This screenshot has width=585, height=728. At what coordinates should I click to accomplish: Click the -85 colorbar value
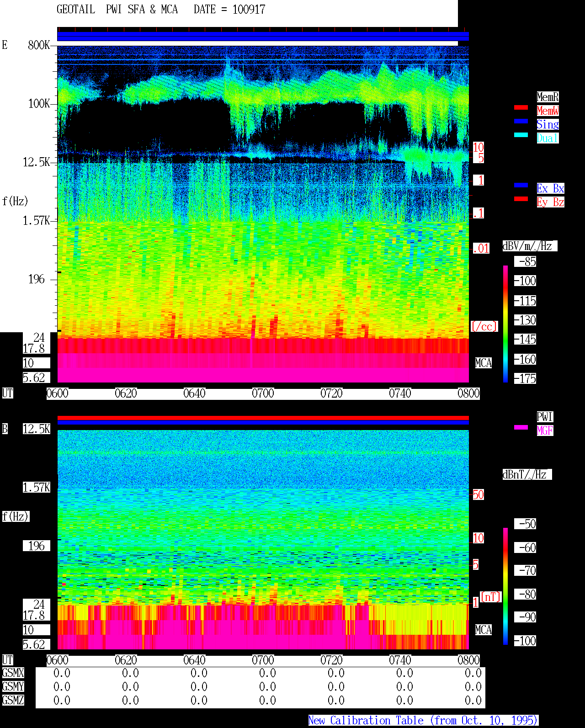point(526,262)
